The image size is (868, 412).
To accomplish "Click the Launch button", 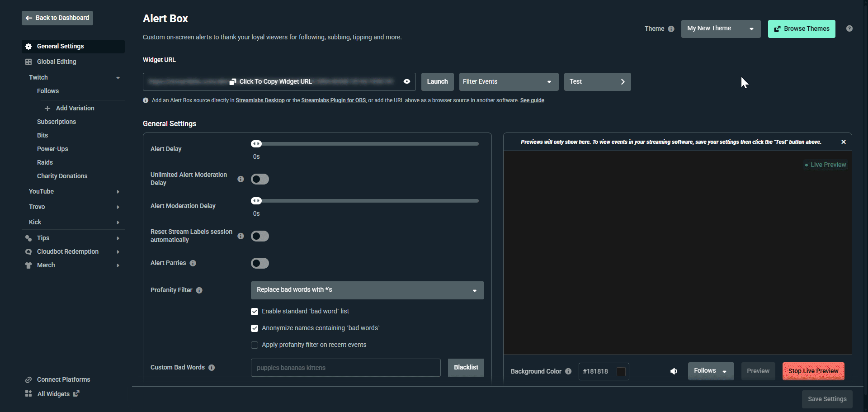I will click(x=437, y=82).
